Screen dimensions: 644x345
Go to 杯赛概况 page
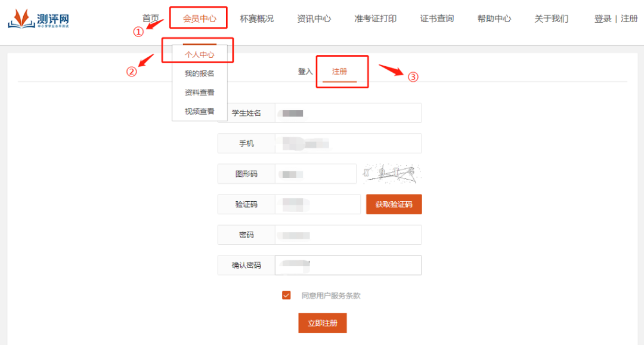pos(256,19)
